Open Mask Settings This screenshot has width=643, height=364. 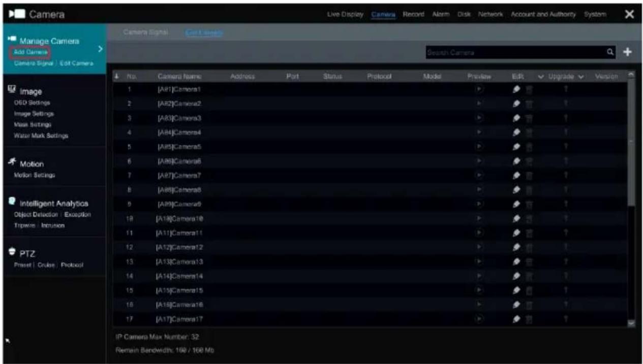(33, 124)
